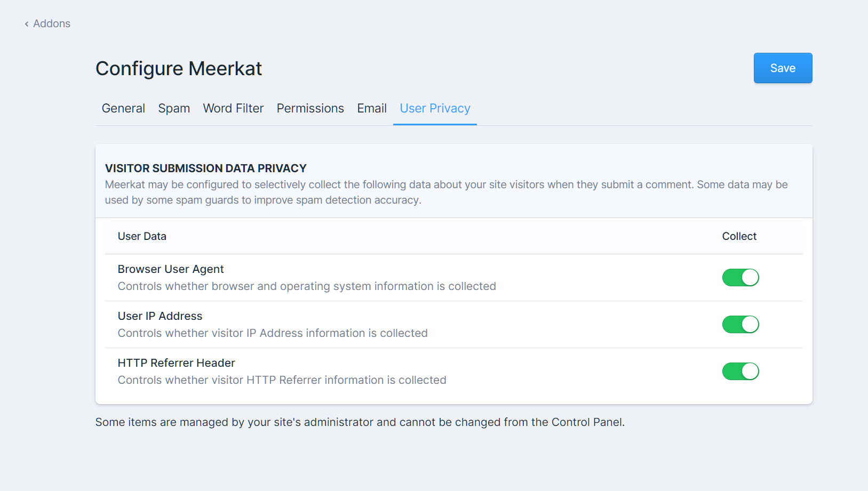Click the HTTP Referrer Header label
Viewport: 868px width, 491px height.
(176, 363)
